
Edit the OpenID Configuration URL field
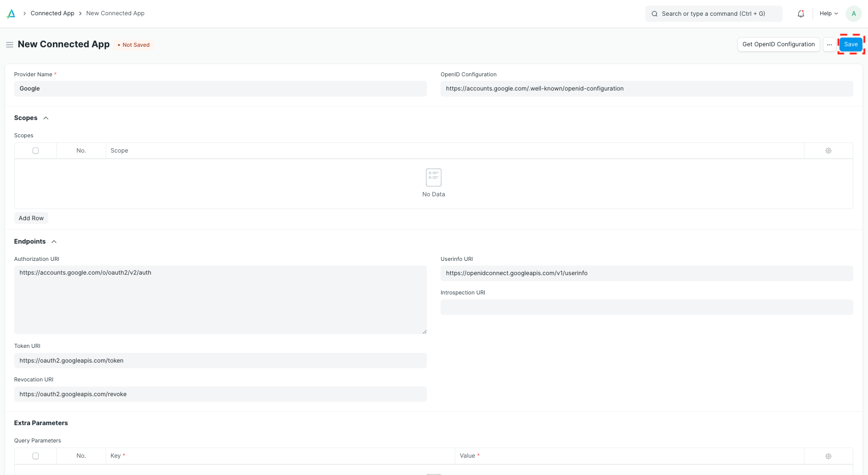point(646,88)
